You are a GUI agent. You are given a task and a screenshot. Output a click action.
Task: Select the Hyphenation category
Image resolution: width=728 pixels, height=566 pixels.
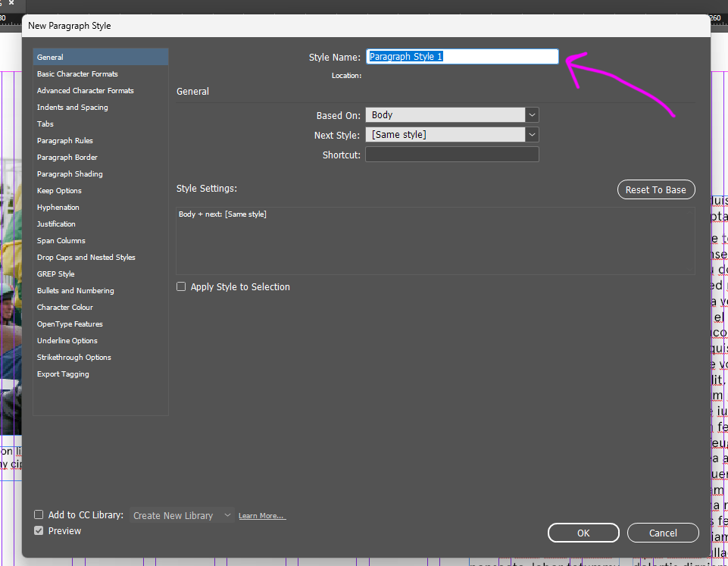[x=58, y=207]
